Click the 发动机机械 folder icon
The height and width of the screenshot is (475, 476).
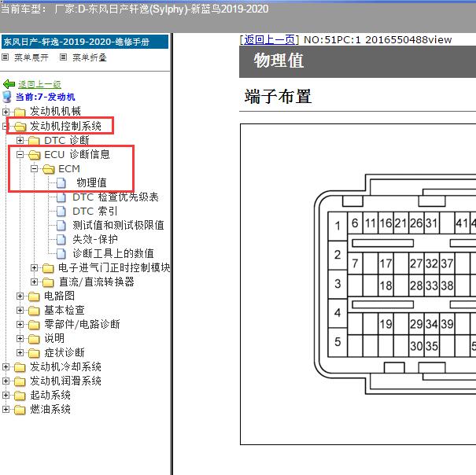click(x=20, y=112)
